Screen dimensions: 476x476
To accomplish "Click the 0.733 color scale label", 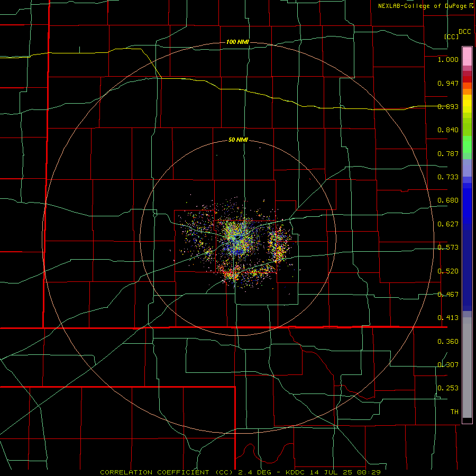I will (448, 177).
